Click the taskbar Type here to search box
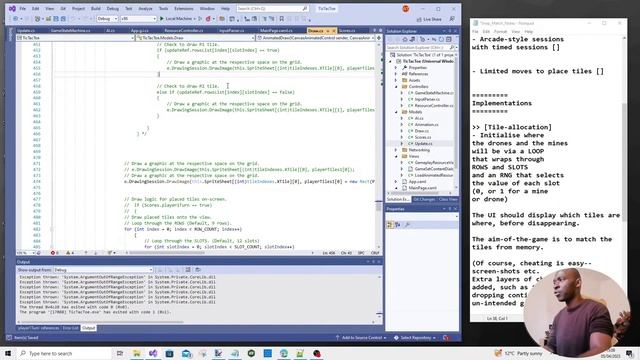The width and height of the screenshot is (640, 360). point(64,353)
